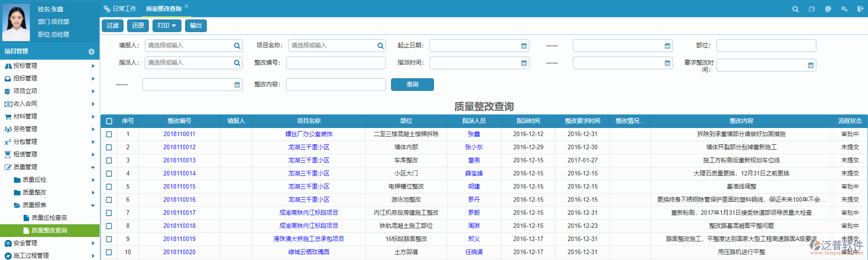Click the search magnifier icon in top bar
Viewport: 868px width, 260px height.
coord(795,9)
